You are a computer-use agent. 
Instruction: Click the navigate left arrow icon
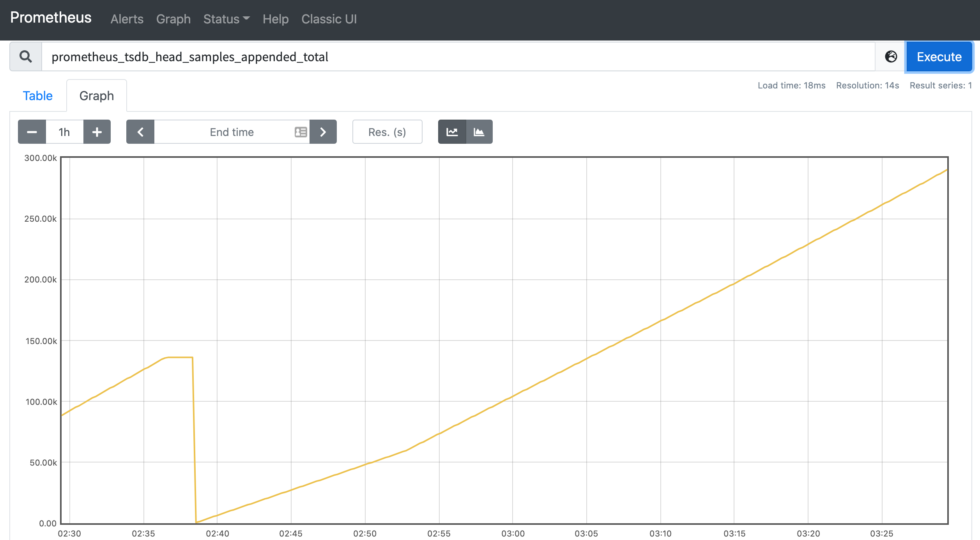140,132
